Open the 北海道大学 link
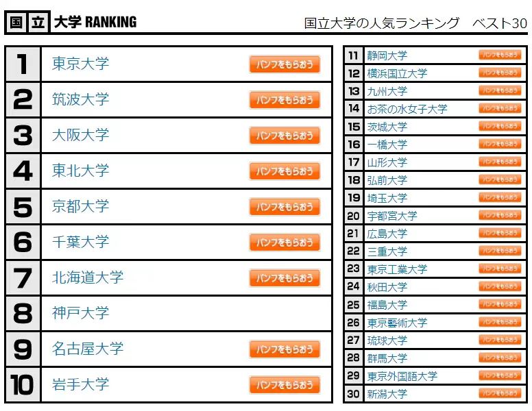Viewport: 532px width, 411px height. click(88, 277)
